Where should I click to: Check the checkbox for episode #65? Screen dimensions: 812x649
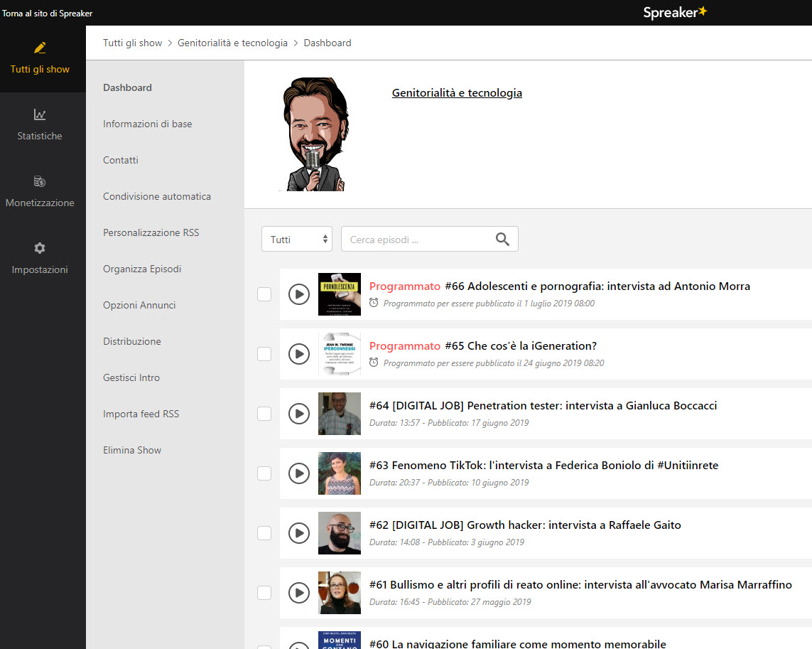(x=264, y=354)
